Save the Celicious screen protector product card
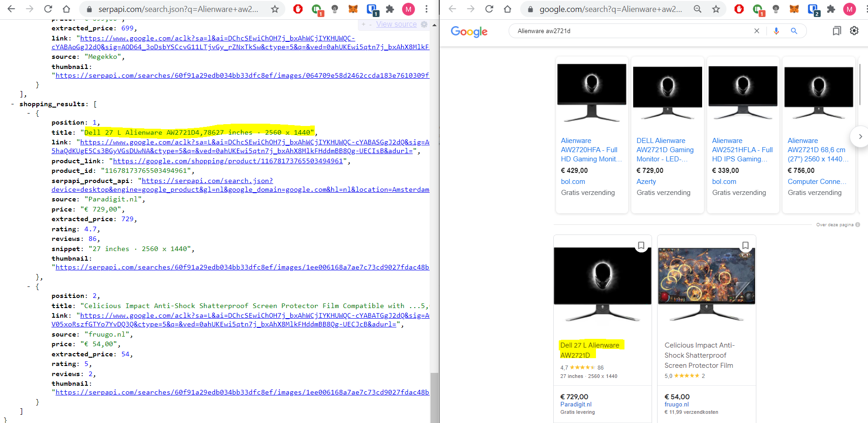The width and height of the screenshot is (868, 423). [x=745, y=246]
